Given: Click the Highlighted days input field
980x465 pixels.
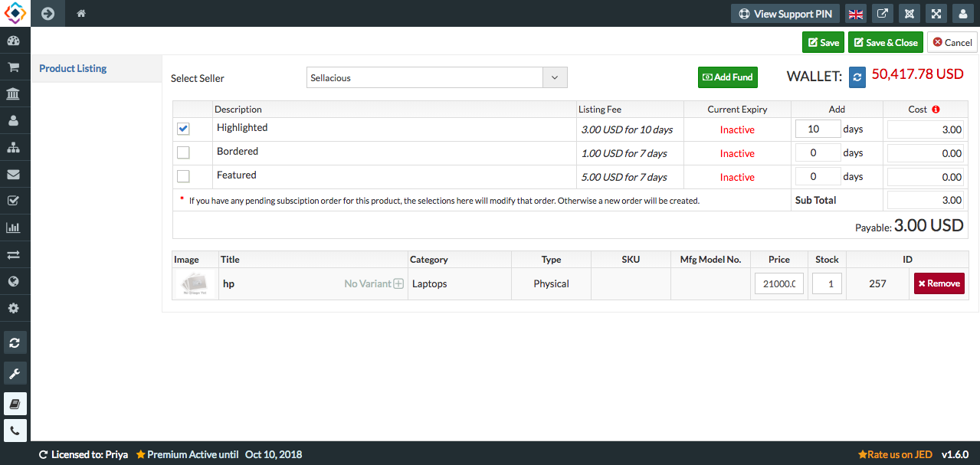Looking at the screenshot, I should [x=818, y=129].
